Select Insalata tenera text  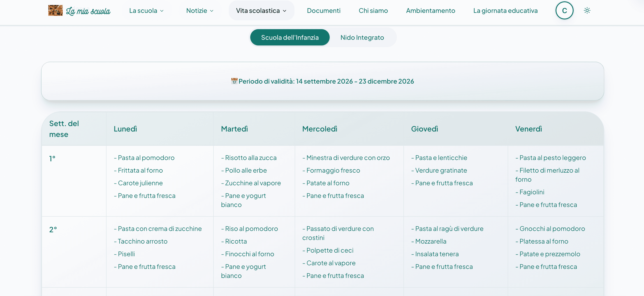click(x=435, y=254)
